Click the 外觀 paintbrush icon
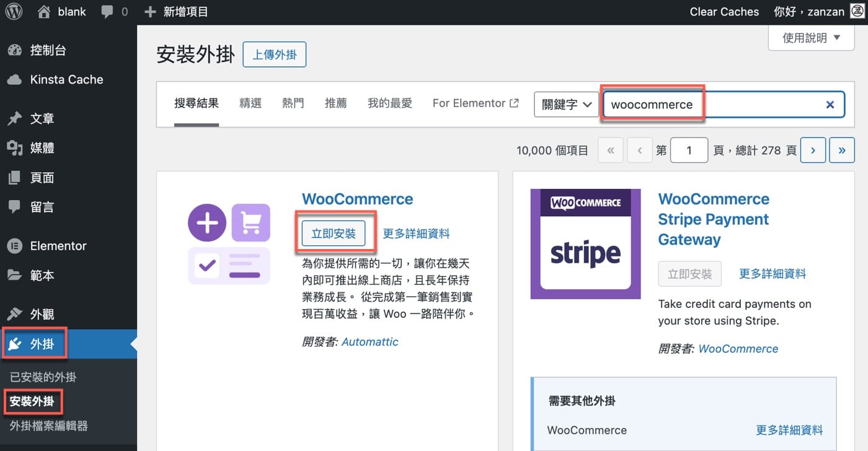 15,314
